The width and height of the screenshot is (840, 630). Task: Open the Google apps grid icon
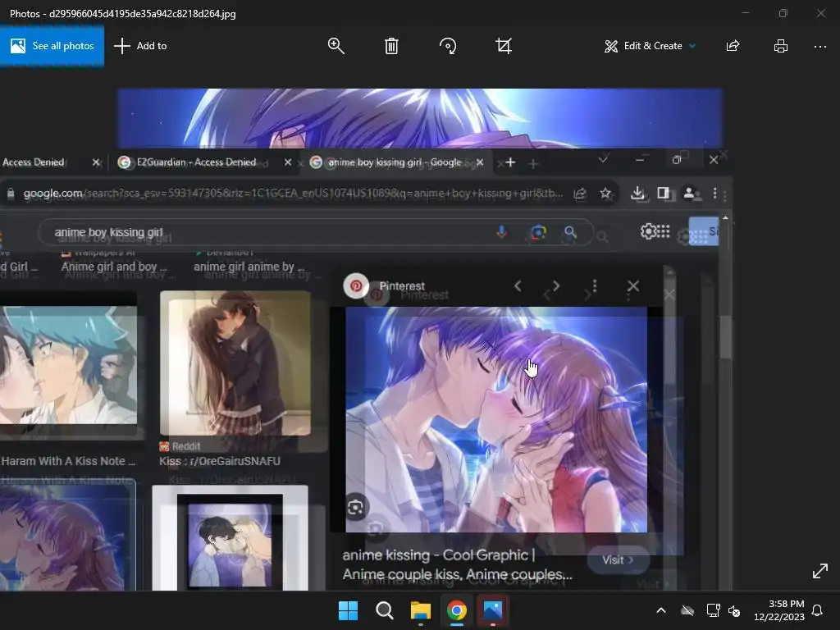(x=664, y=231)
